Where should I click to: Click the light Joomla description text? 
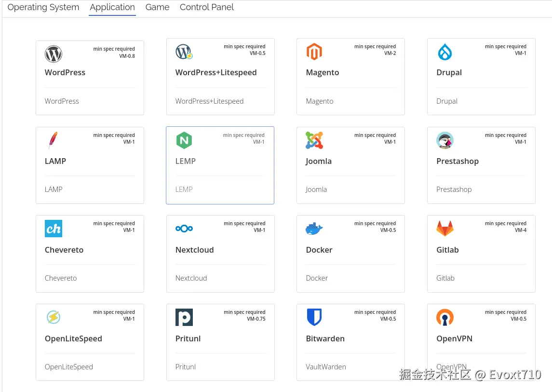point(316,189)
